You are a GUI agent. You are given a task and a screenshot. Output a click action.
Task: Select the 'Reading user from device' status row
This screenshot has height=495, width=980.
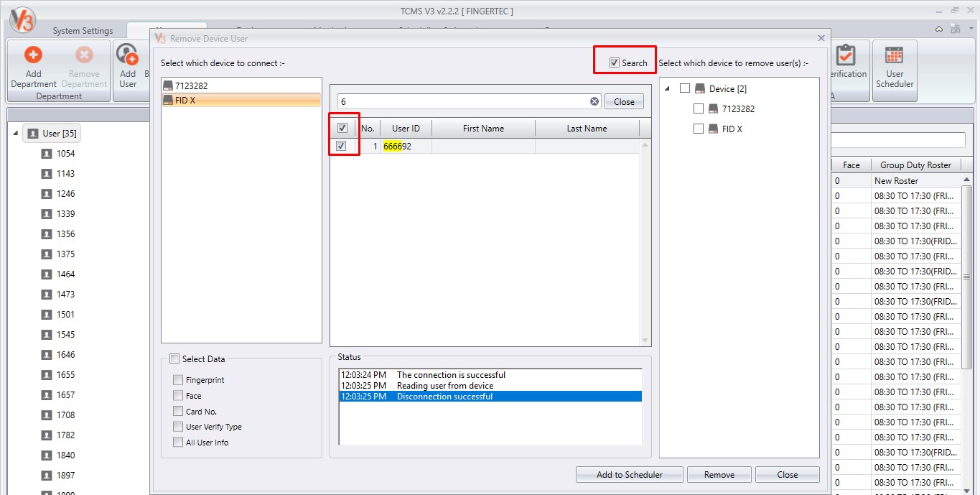(x=490, y=386)
